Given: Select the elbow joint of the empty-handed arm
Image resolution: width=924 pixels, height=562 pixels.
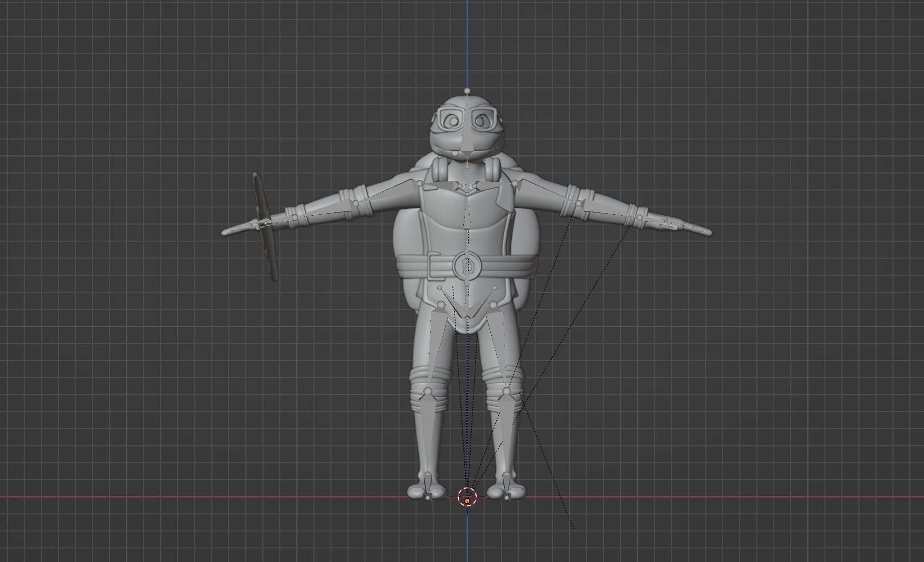Looking at the screenshot, I should pyautogui.click(x=579, y=204).
